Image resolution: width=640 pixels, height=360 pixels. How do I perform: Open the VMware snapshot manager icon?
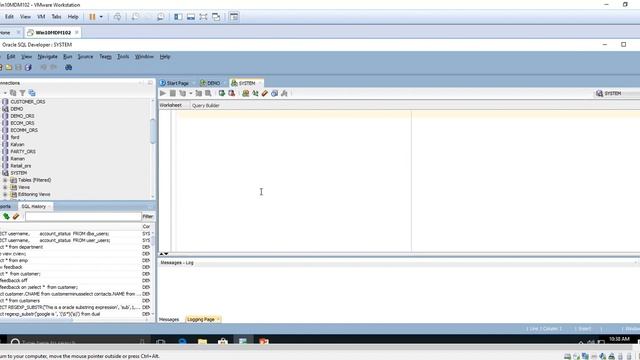pyautogui.click(x=161, y=17)
